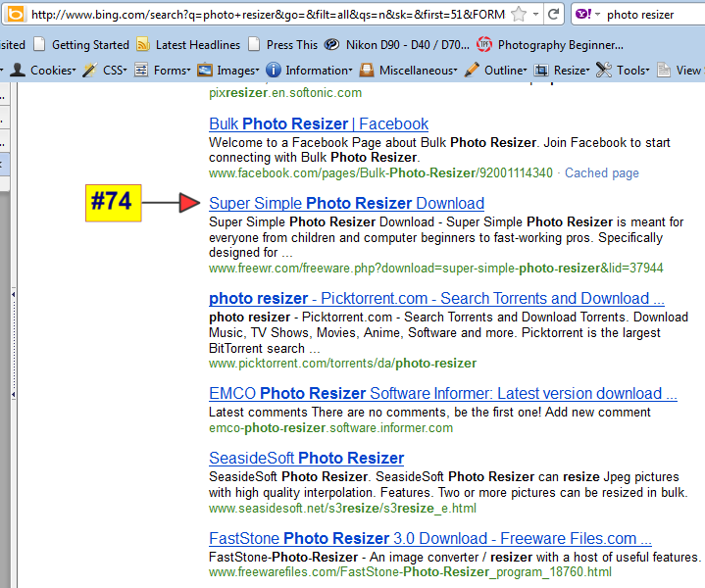This screenshot has height=588, width=705.
Task: Click the Forms list icon
Action: point(141,71)
